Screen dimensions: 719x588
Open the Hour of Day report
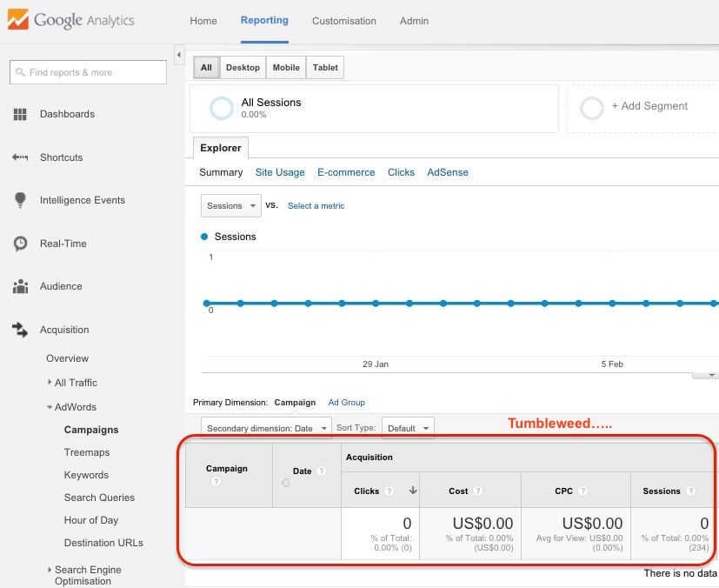(91, 520)
